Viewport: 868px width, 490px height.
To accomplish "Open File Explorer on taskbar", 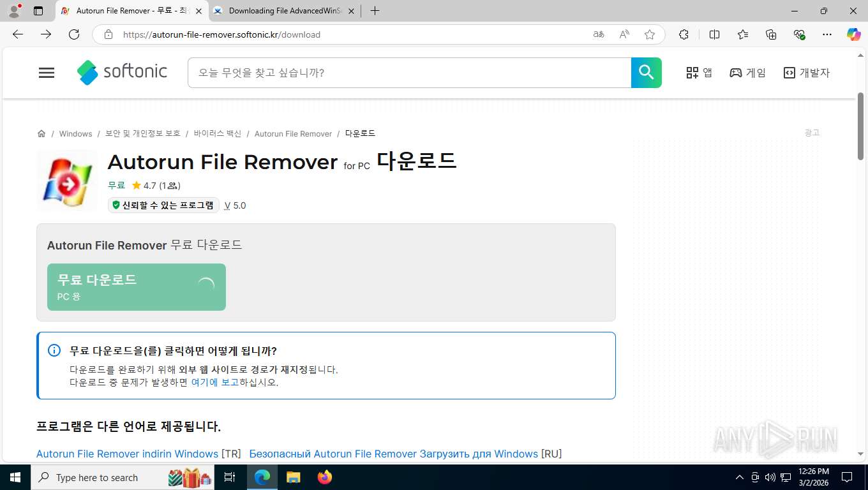I will coord(293,477).
